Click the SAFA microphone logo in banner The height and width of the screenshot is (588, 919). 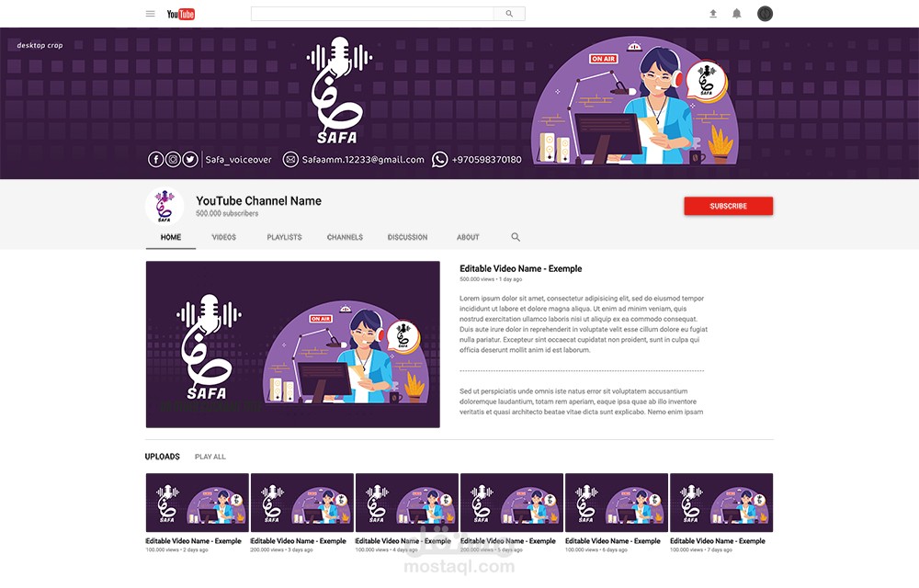(x=339, y=91)
